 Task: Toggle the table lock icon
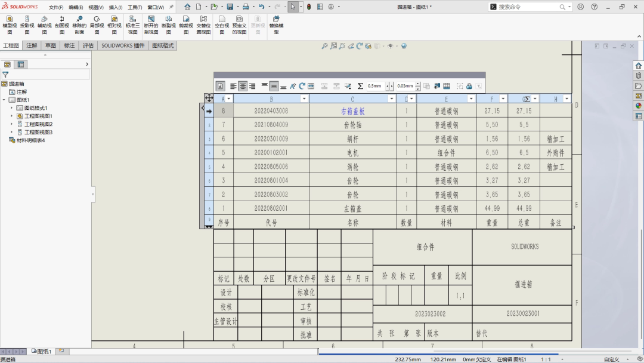[468, 86]
